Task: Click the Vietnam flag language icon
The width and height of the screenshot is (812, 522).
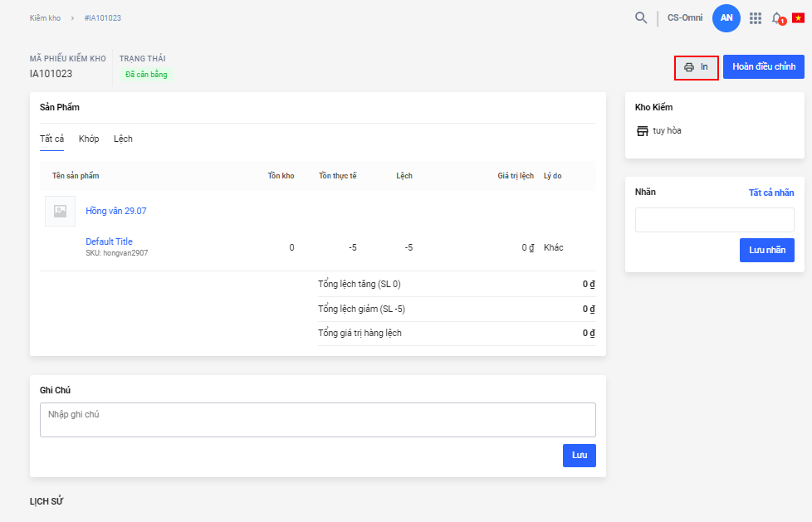Action: pyautogui.click(x=798, y=17)
